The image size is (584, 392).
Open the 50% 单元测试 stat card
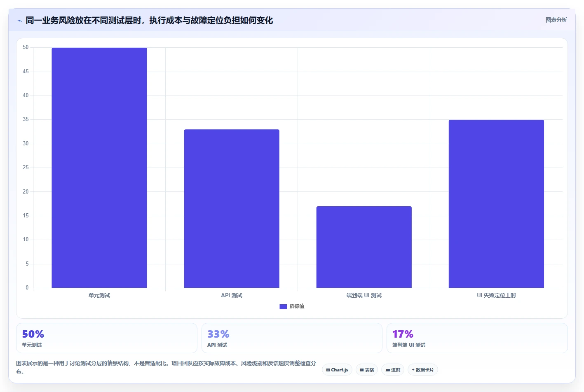(107, 338)
